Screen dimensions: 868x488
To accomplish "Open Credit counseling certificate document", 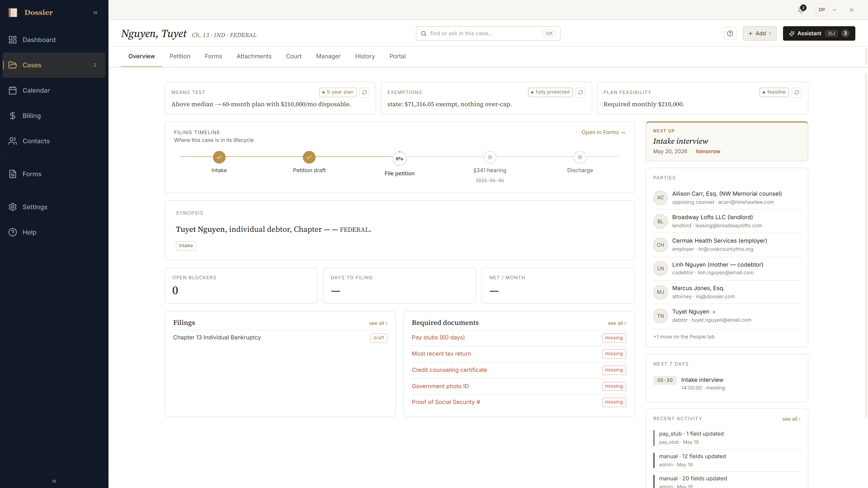I will (x=519, y=370).
